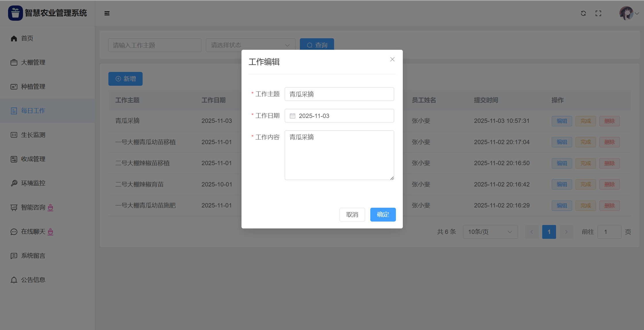The image size is (644, 330).
Task: Click inside the 工作主题 text field
Action: point(339,94)
